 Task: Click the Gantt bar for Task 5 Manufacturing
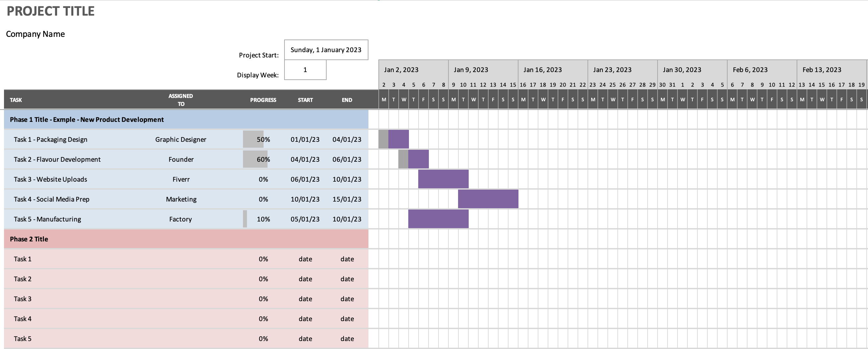(x=438, y=219)
